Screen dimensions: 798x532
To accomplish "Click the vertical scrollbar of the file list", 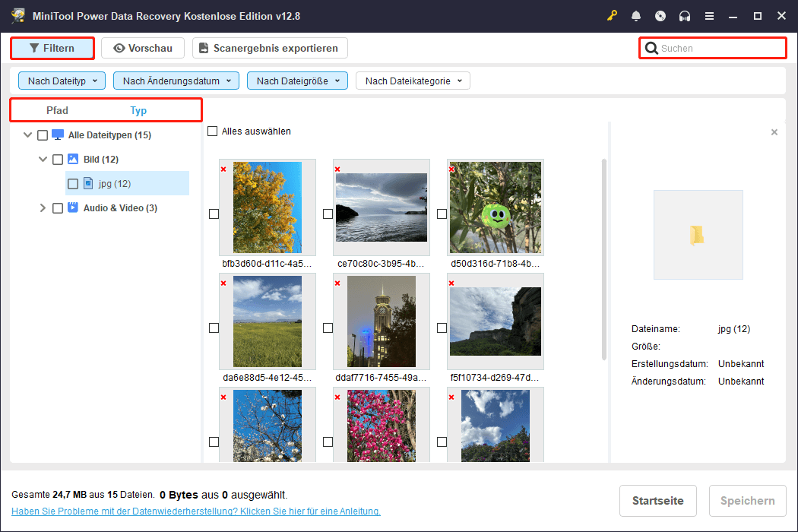I will [604, 258].
